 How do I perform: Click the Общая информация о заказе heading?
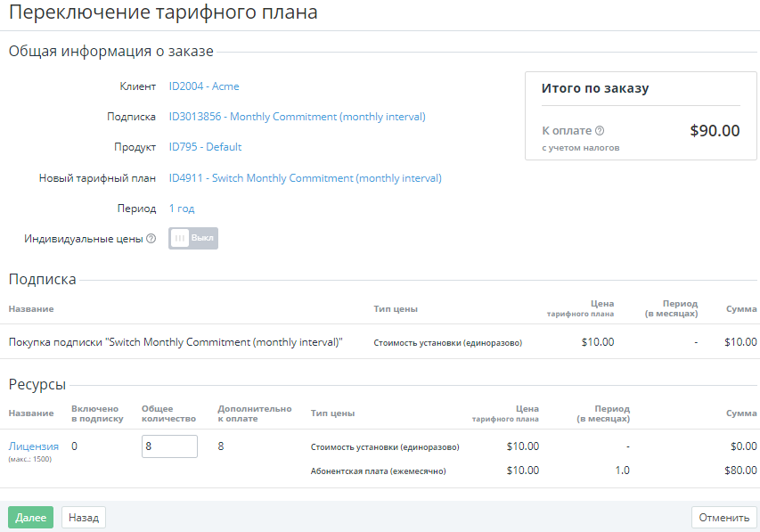(x=111, y=51)
